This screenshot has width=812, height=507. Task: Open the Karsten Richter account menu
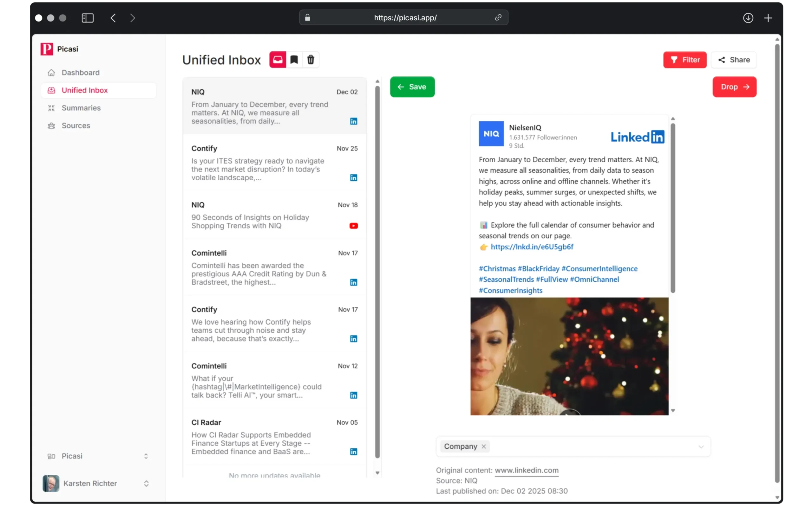146,483
